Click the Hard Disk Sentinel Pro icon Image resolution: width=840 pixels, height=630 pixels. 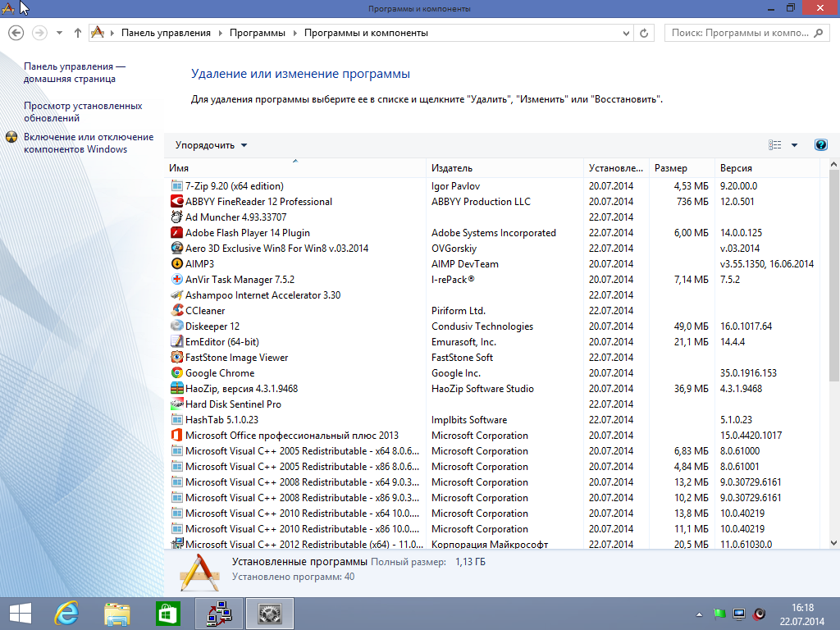click(x=177, y=404)
